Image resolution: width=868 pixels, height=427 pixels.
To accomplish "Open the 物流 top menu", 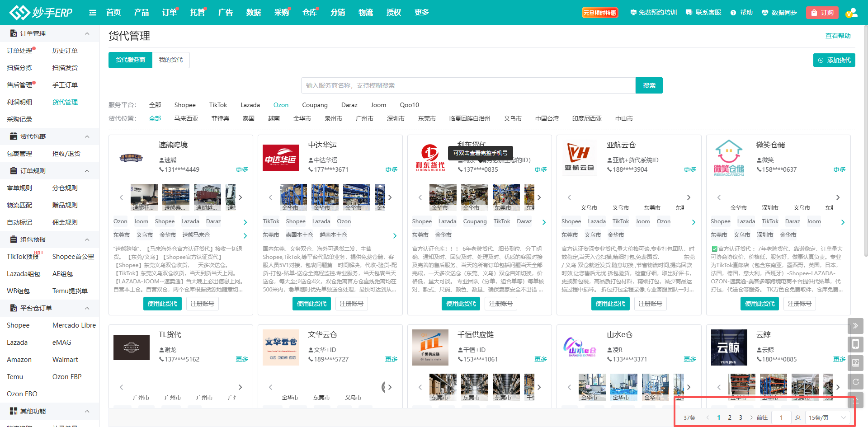I will coord(365,13).
